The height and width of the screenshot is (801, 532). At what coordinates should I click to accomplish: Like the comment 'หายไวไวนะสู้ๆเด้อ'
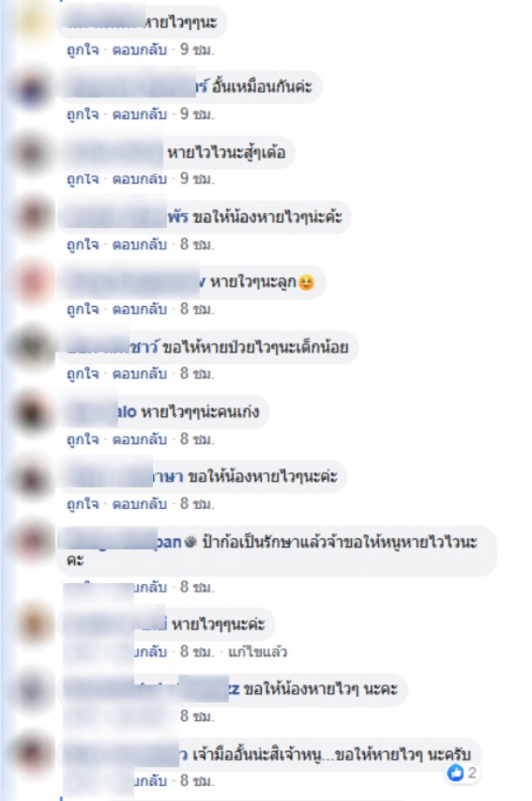[x=83, y=179]
